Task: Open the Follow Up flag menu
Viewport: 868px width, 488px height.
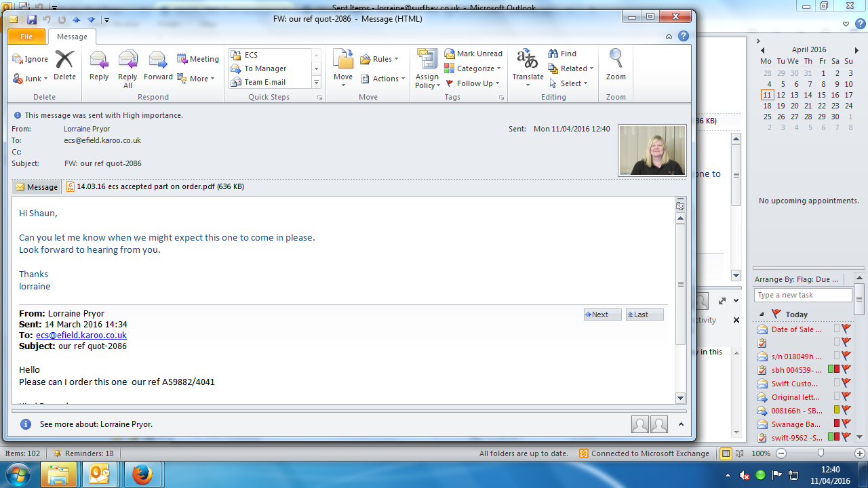Action: coord(473,83)
